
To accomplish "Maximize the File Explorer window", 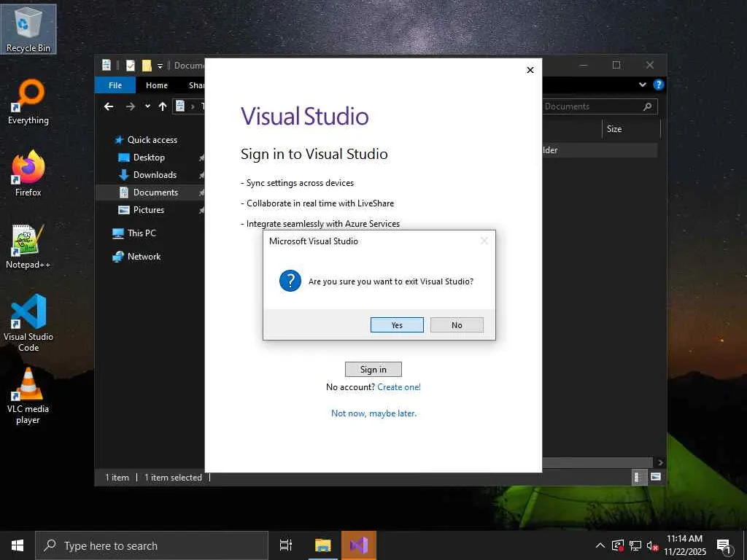I will click(x=616, y=65).
